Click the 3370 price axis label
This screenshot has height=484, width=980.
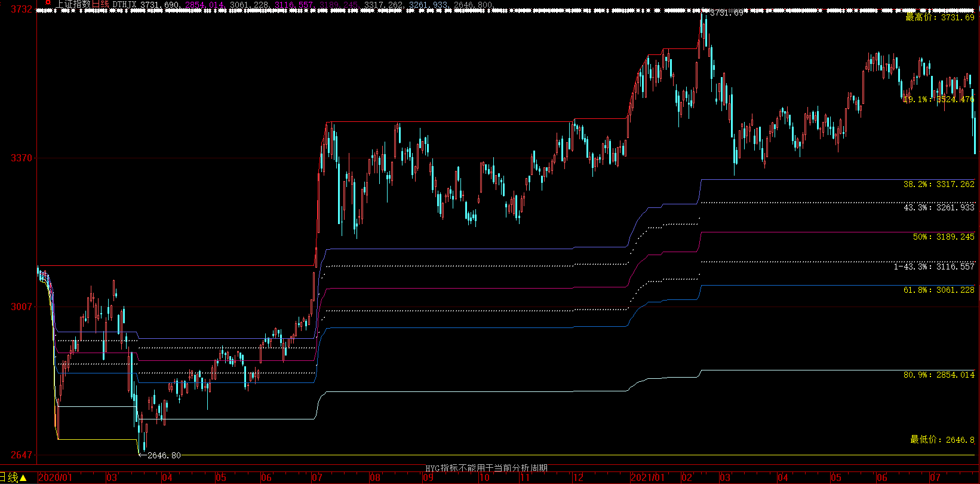(21, 158)
